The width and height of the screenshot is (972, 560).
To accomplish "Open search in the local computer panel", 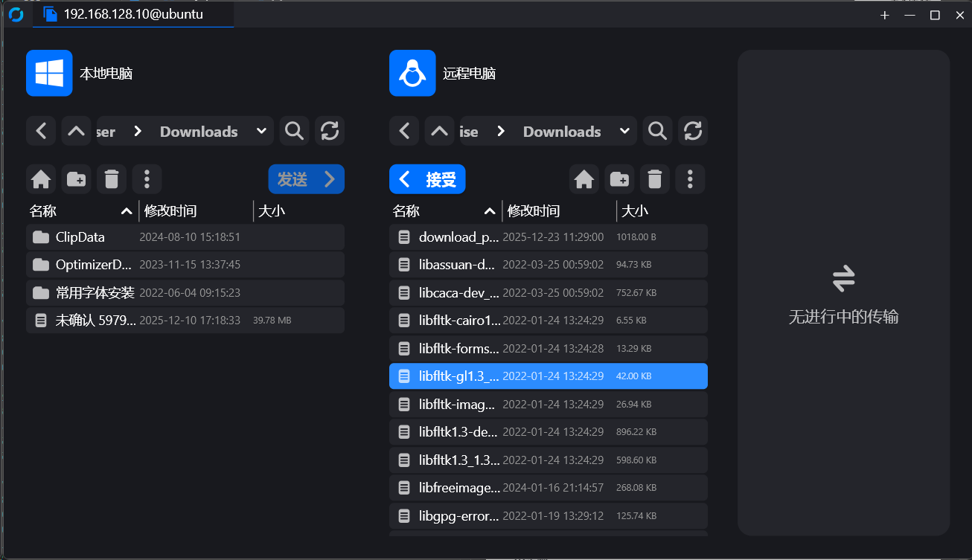I will [x=294, y=131].
